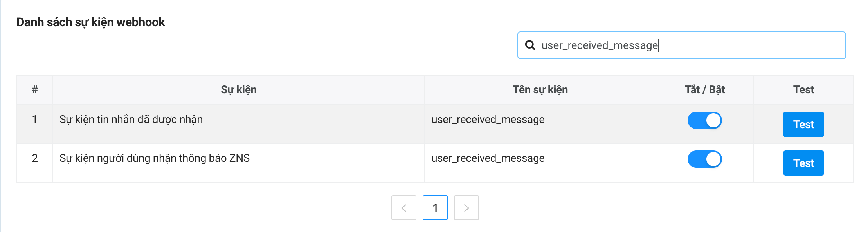868x232 pixels.
Task: Toggle off the "Sự kiện tin nhắn đã được nhận" switch
Action: [x=704, y=120]
